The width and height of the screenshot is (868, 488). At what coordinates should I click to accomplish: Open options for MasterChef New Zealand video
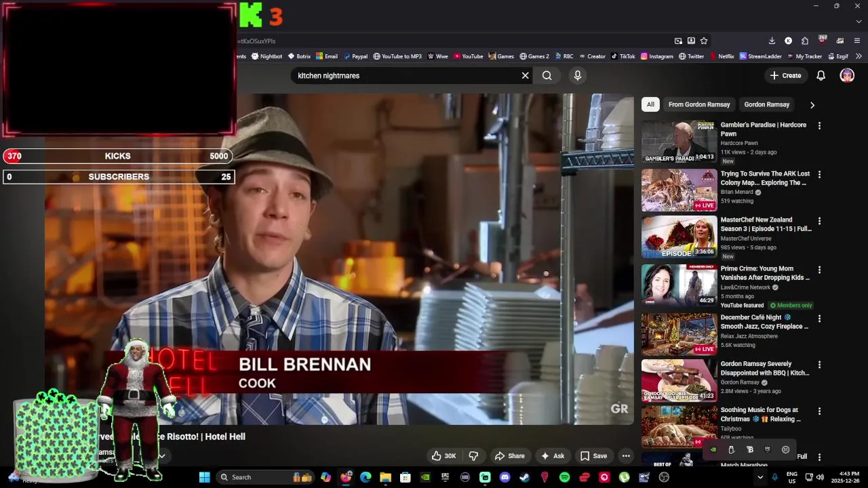[x=819, y=221]
